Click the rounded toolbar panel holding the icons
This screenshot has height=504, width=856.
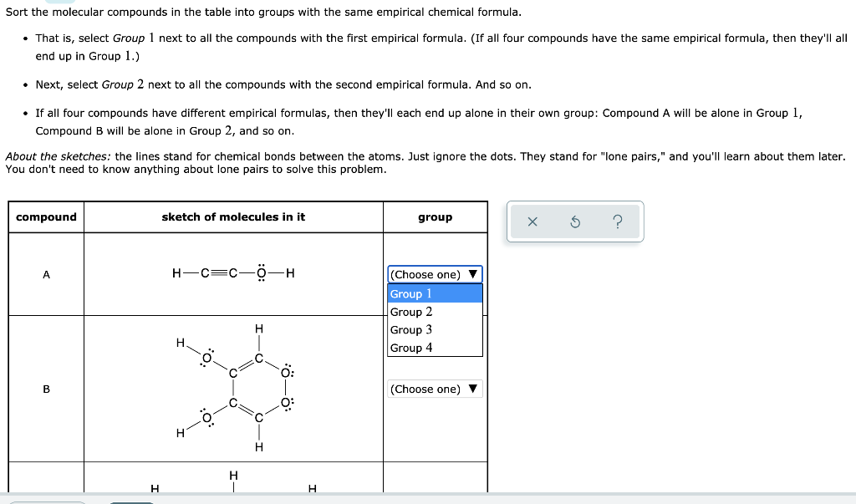point(574,221)
